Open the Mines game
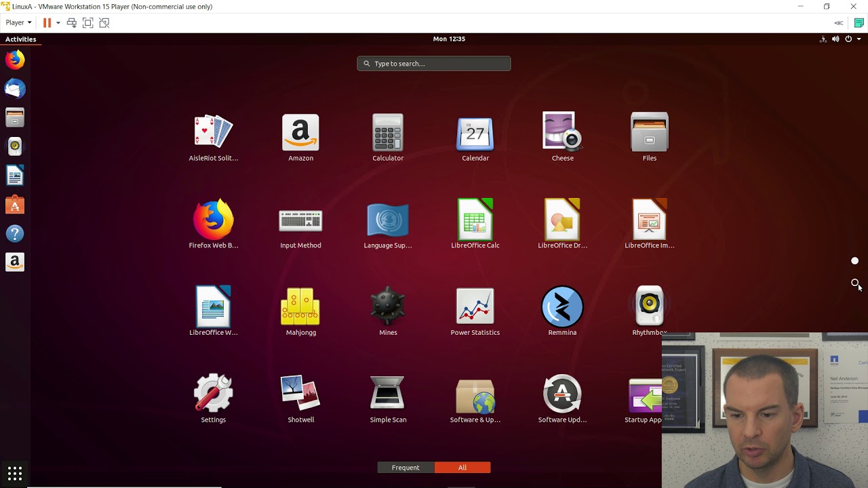This screenshot has height=488, width=868. click(x=388, y=312)
